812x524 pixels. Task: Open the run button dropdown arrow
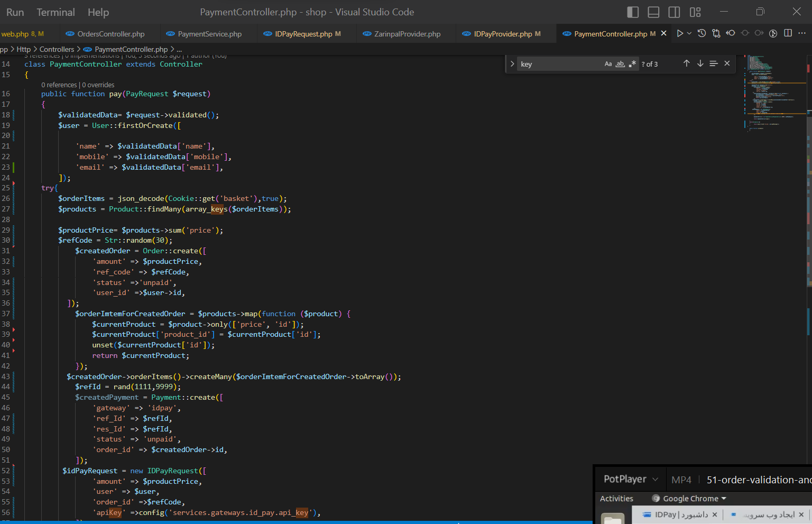click(689, 33)
